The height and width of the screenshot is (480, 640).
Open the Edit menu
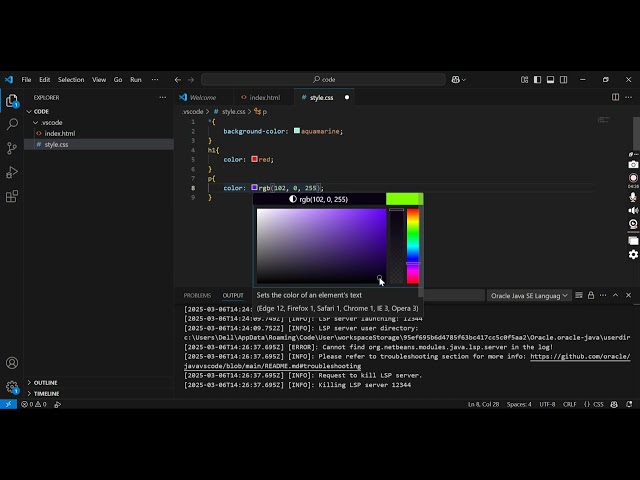[x=44, y=80]
